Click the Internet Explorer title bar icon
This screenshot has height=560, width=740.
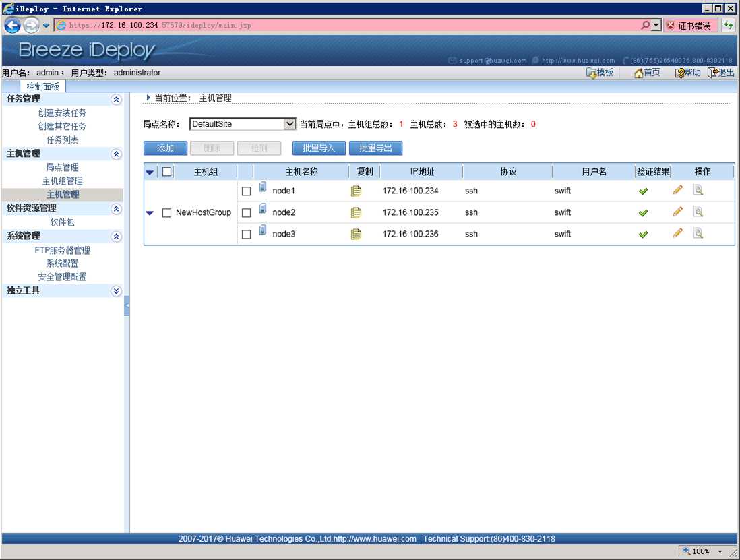pyautogui.click(x=8, y=9)
